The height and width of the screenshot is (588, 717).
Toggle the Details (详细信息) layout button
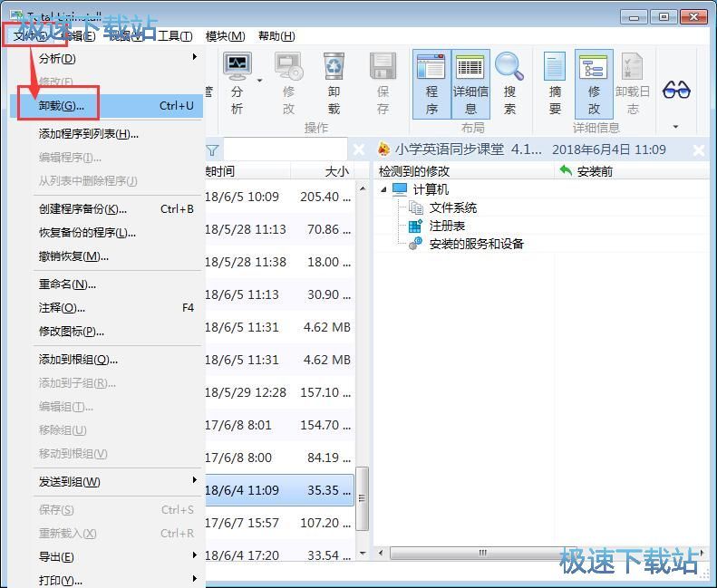coord(470,84)
